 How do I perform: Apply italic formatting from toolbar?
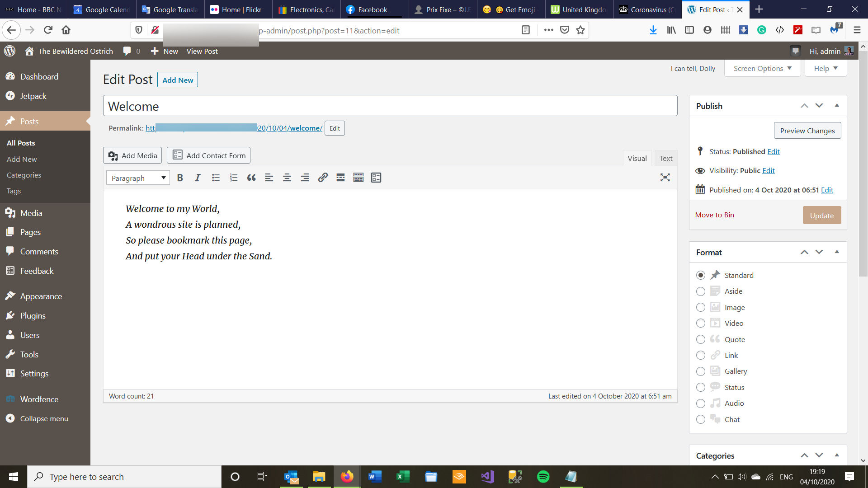(x=198, y=178)
